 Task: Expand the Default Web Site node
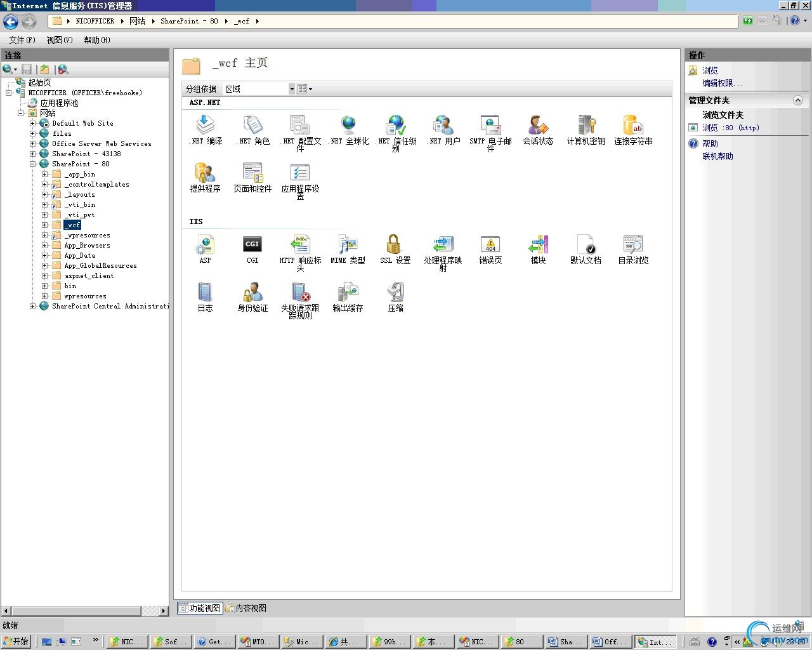tap(32, 123)
